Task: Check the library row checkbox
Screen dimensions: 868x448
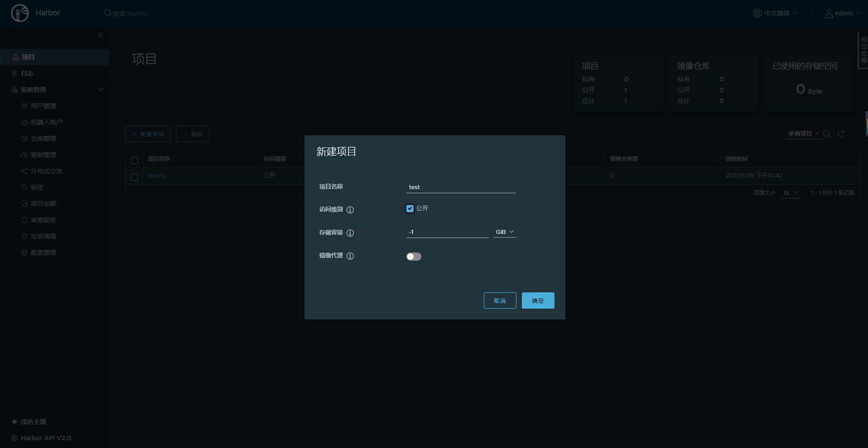Action: (135, 177)
